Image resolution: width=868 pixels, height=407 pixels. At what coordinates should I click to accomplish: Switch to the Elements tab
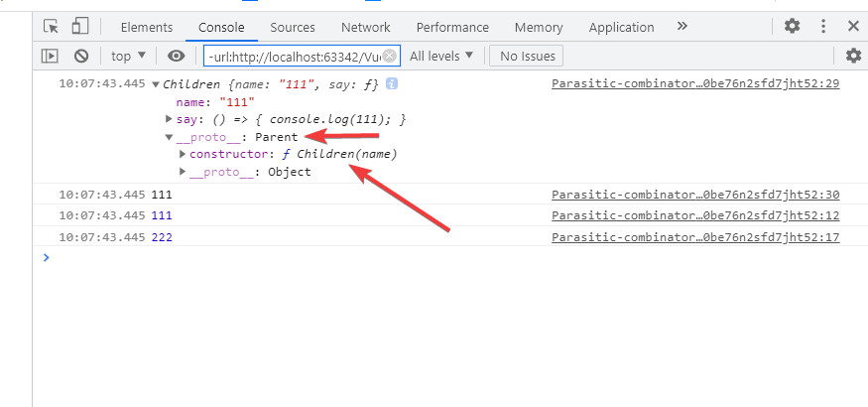click(x=147, y=27)
